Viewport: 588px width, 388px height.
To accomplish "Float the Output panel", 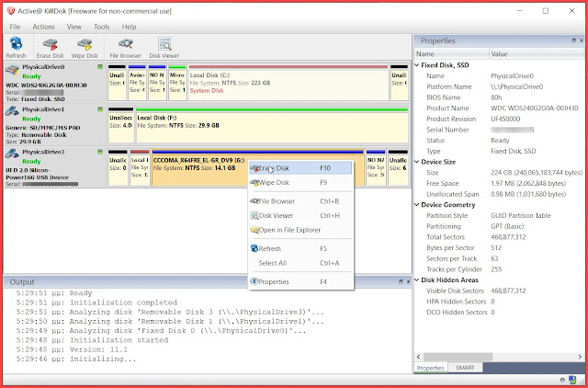I will pyautogui.click(x=401, y=282).
